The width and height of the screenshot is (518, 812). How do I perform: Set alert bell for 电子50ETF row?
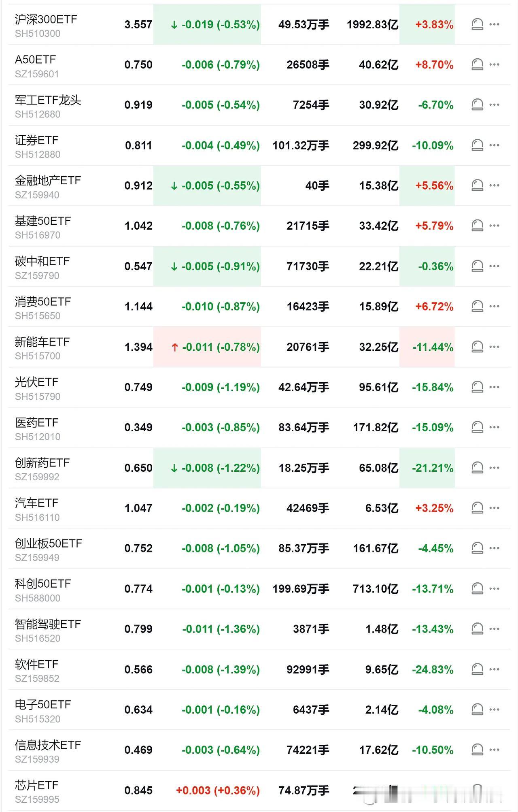pos(478,710)
